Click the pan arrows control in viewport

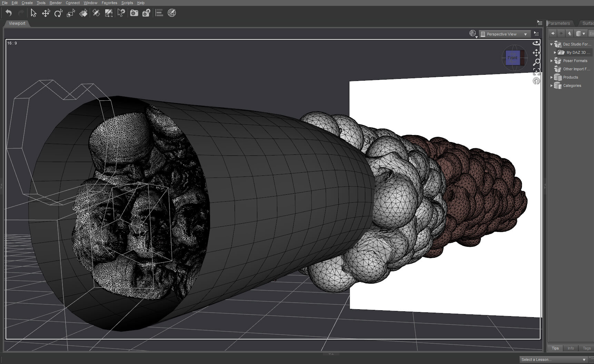tap(536, 52)
